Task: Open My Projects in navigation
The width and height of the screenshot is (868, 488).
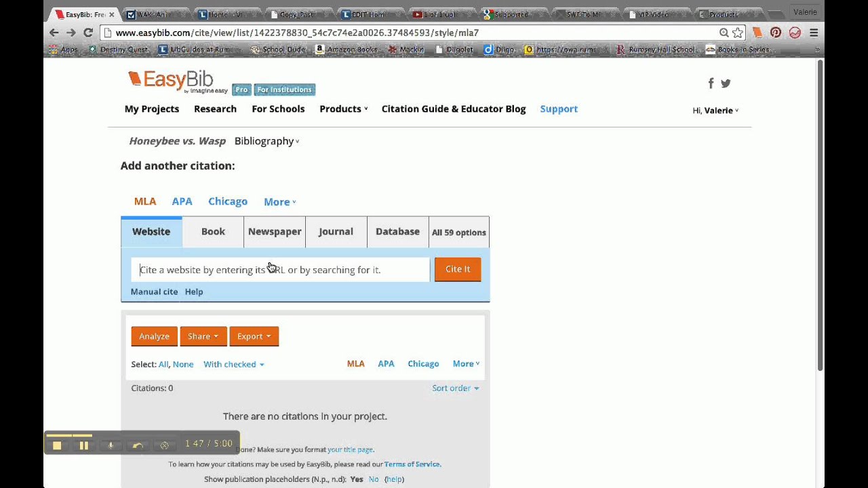Action: pos(152,109)
